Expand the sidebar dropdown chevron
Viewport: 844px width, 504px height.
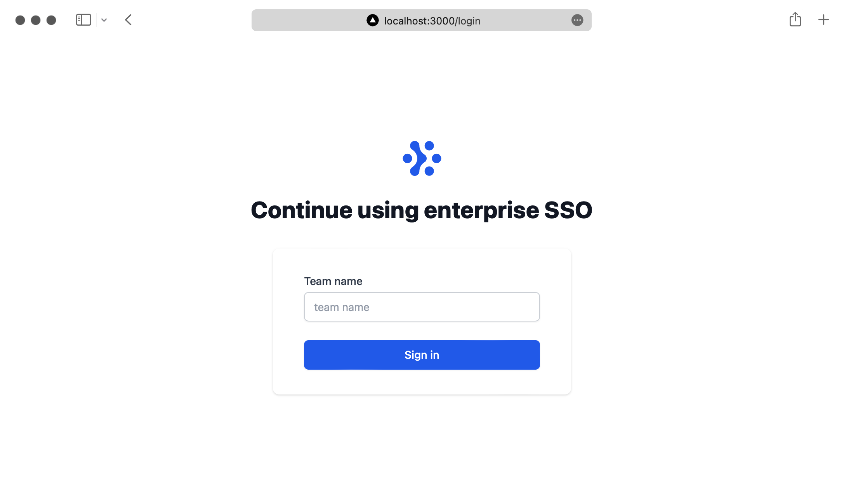tap(104, 20)
